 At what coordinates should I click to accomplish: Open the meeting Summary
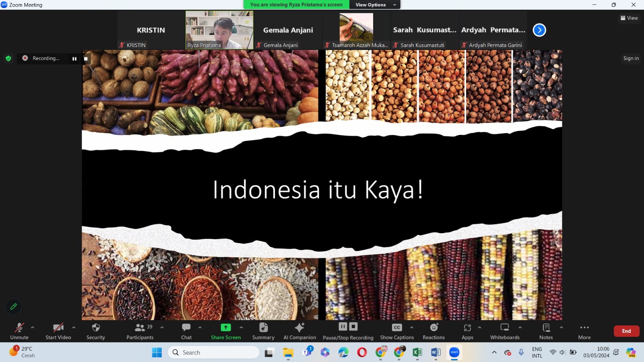point(263,331)
